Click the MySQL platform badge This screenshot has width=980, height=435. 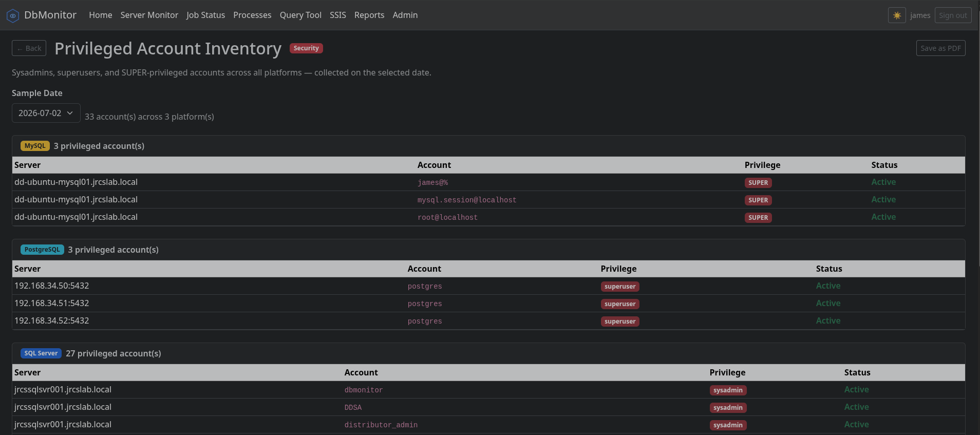click(x=35, y=146)
